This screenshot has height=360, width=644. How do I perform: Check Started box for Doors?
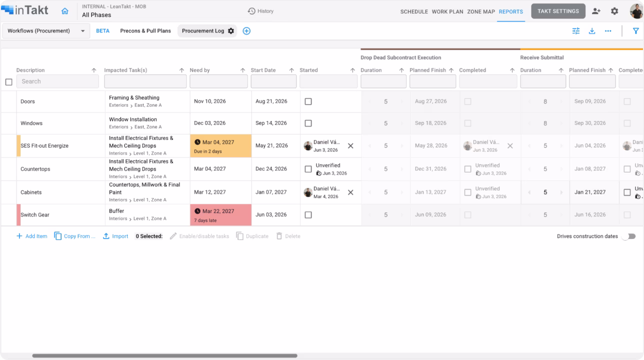308,101
